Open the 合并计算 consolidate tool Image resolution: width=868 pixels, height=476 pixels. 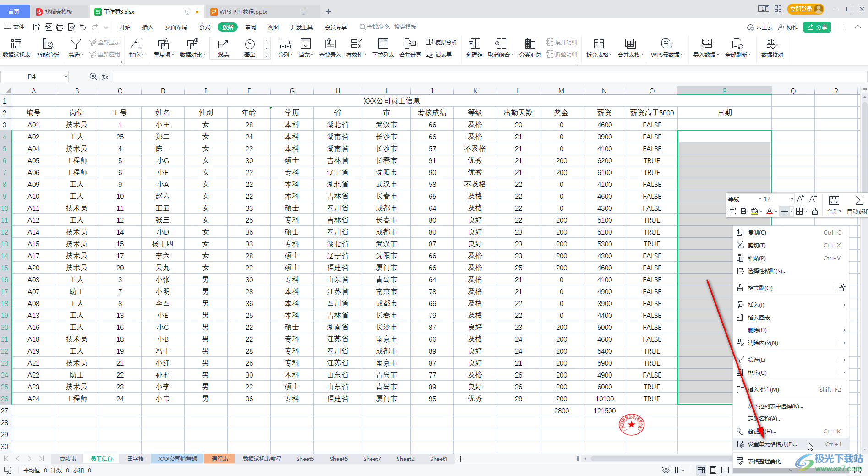point(410,48)
